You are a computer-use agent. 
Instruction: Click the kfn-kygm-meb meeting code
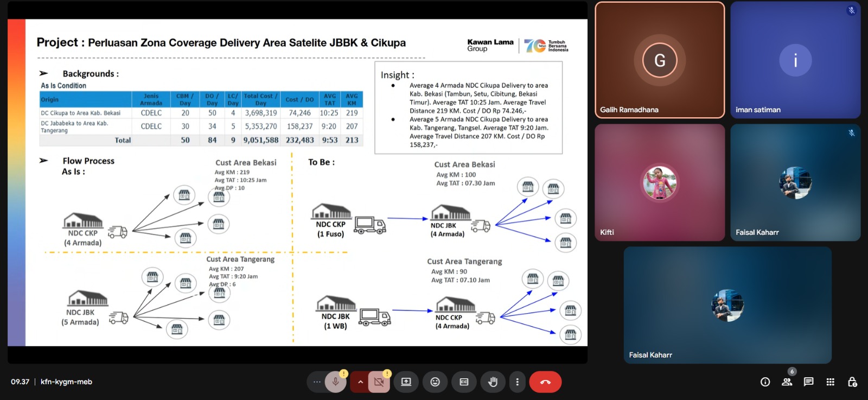[66, 382]
